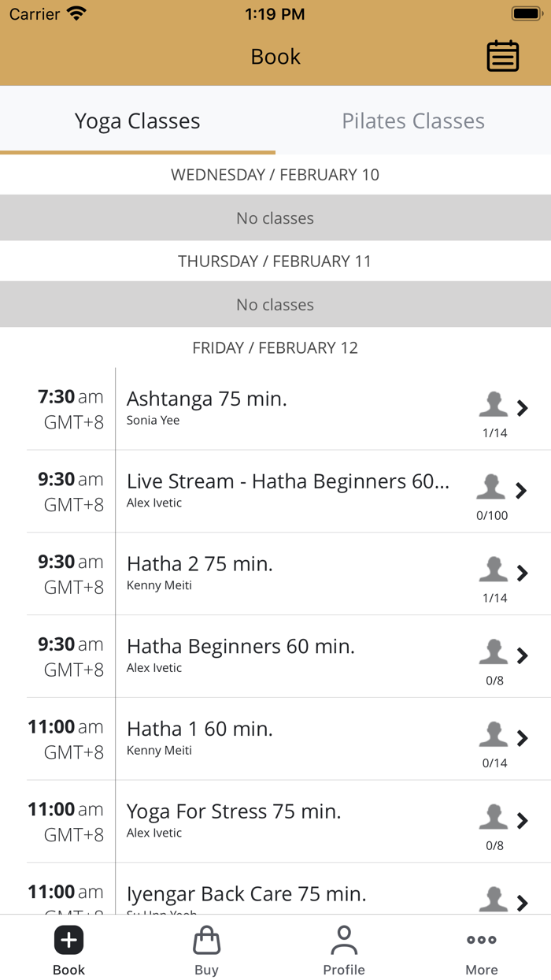Switch to Pilates Classes tab
The height and width of the screenshot is (980, 551).
click(x=413, y=121)
